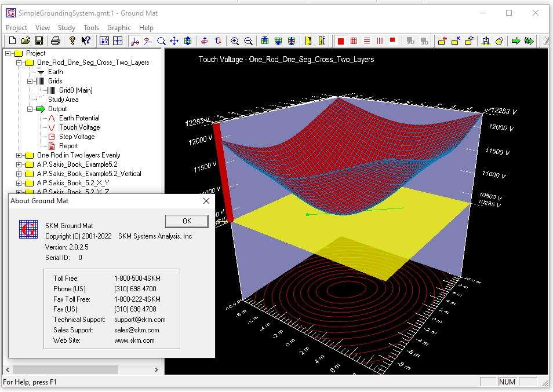Open the Study menu
Screen dimensions: 553x392
pyautogui.click(x=66, y=27)
